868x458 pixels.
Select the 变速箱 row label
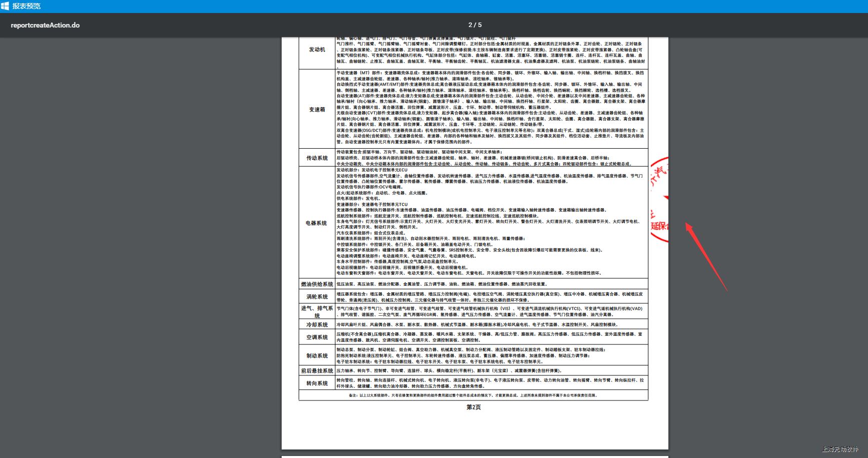click(x=317, y=109)
